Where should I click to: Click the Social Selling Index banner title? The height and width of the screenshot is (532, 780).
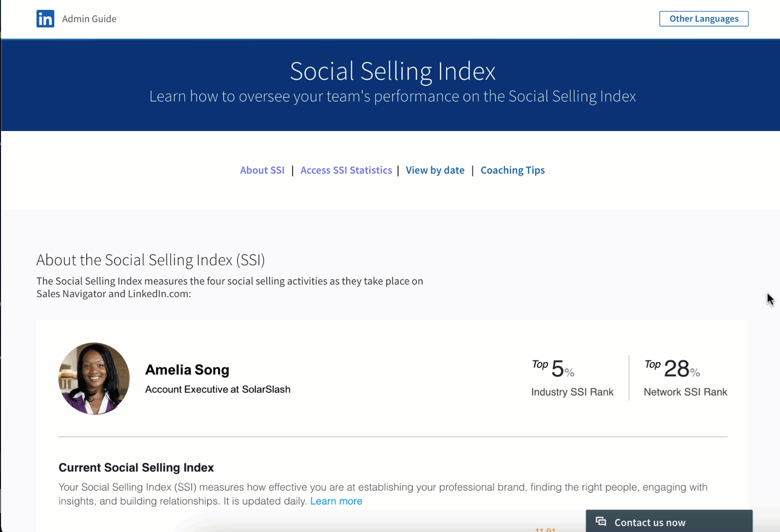tap(393, 71)
